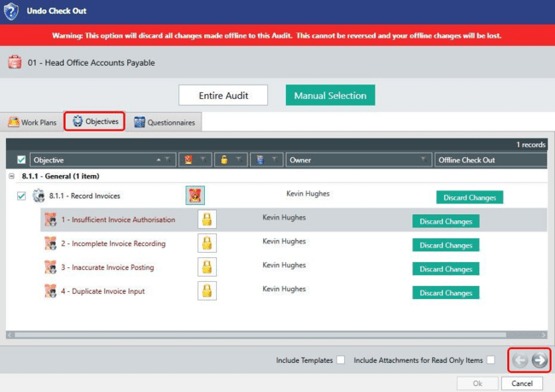Click the risk icon beside Duplicate Invoice Input

coord(50,291)
